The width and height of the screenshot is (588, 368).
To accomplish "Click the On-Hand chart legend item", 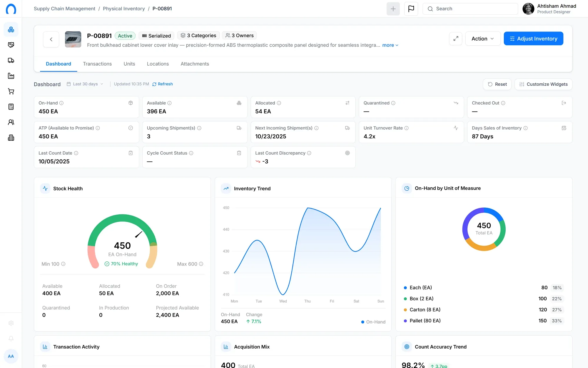I will (373, 322).
